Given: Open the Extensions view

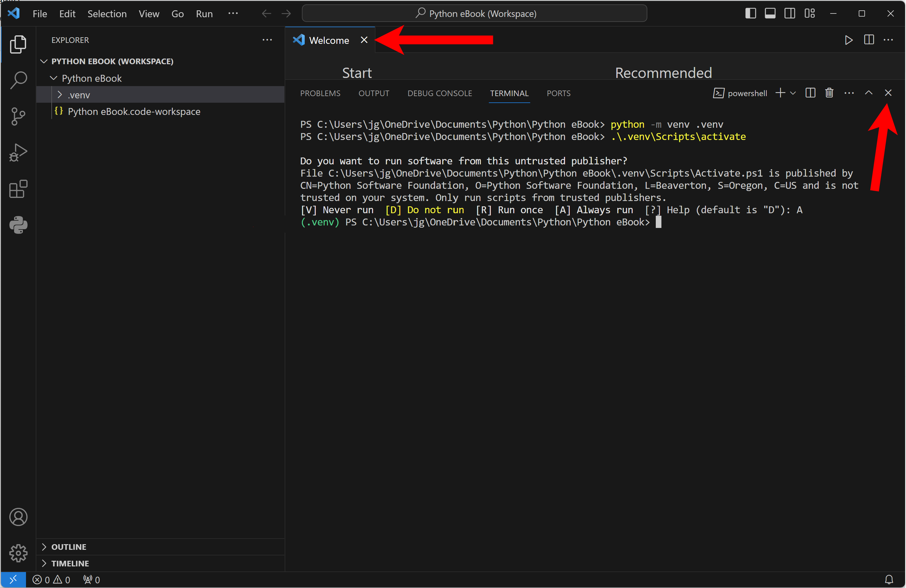Looking at the screenshot, I should pos(18,189).
